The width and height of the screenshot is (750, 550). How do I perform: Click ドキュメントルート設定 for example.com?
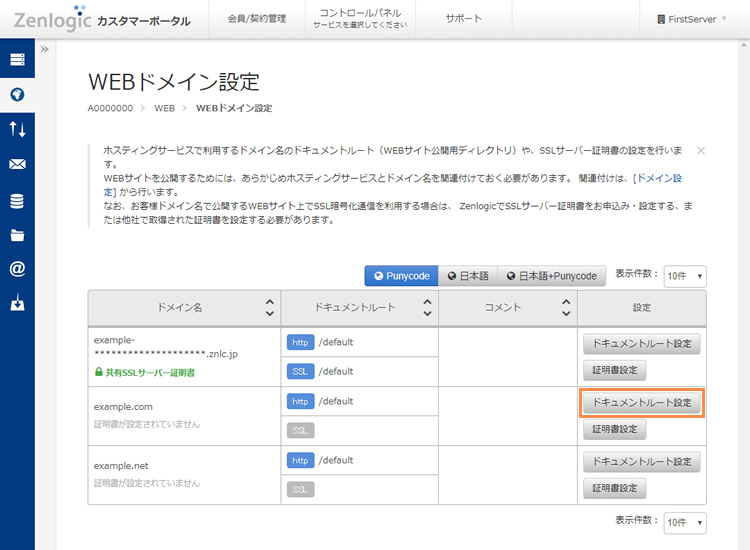[641, 402]
